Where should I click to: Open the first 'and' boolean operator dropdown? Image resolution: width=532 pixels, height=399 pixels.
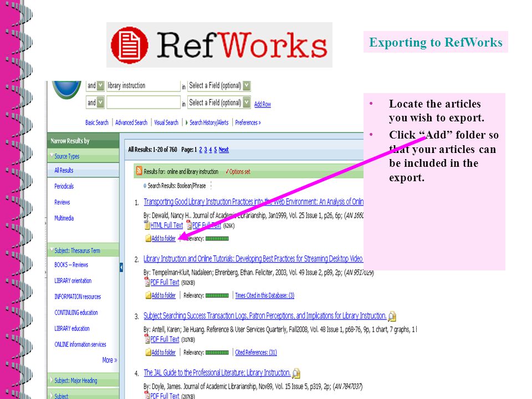(x=100, y=85)
